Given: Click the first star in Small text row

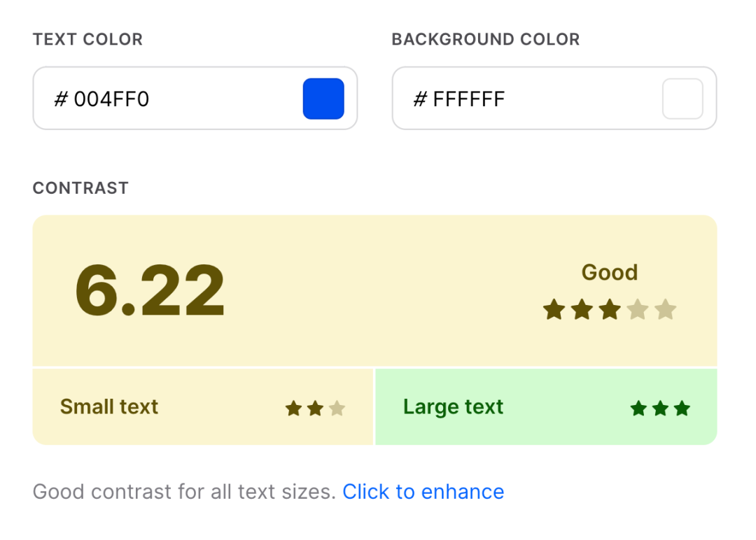Looking at the screenshot, I should pos(293,408).
